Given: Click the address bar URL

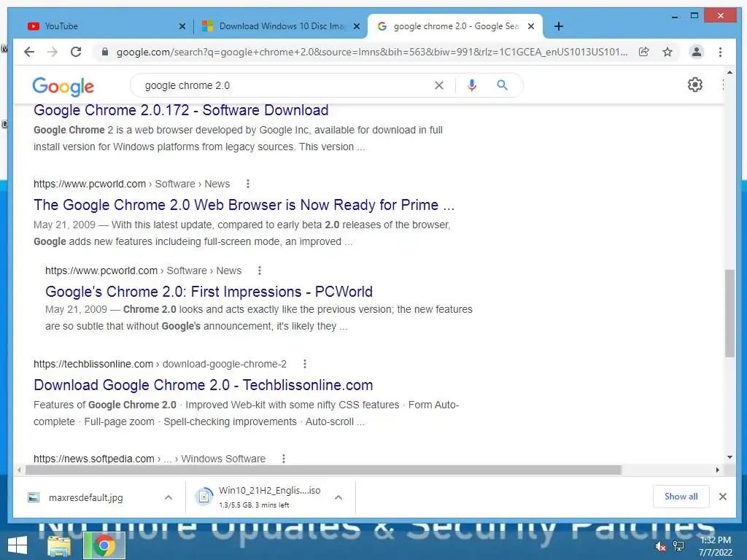Looking at the screenshot, I should coord(371,52).
